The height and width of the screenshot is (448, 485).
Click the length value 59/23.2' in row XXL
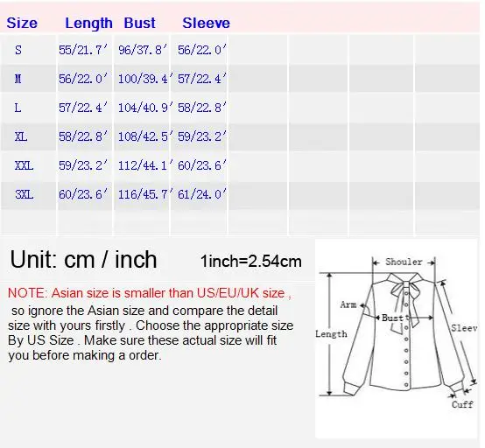click(x=83, y=165)
